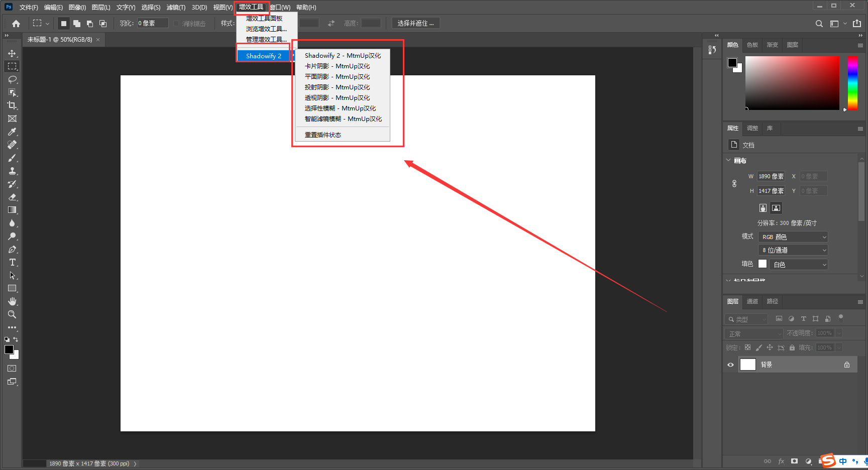This screenshot has height=470, width=868.
Task: Select the Zoom tool
Action: [12, 314]
